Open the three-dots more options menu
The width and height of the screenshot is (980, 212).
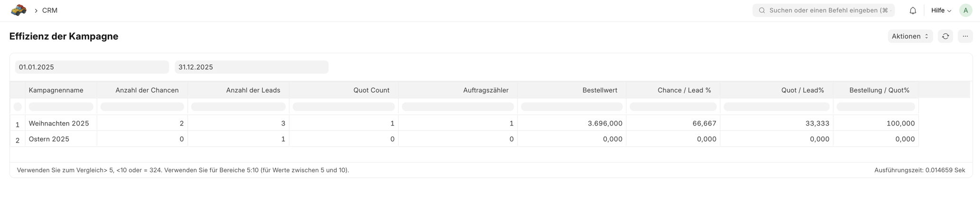coord(965,36)
